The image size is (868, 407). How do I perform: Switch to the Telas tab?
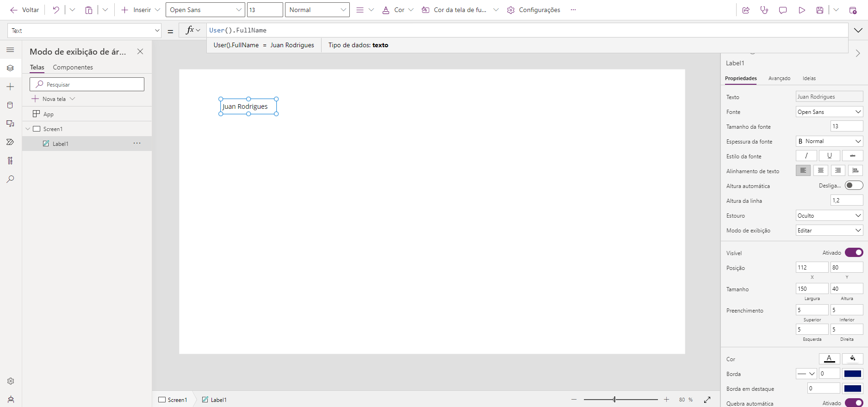(37, 67)
